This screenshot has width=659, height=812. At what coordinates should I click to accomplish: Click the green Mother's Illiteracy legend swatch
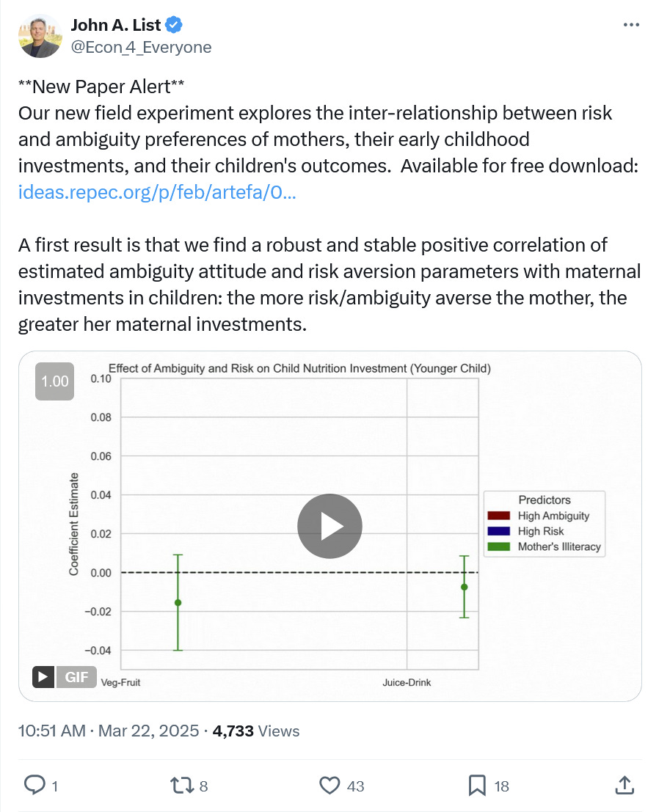click(x=498, y=547)
